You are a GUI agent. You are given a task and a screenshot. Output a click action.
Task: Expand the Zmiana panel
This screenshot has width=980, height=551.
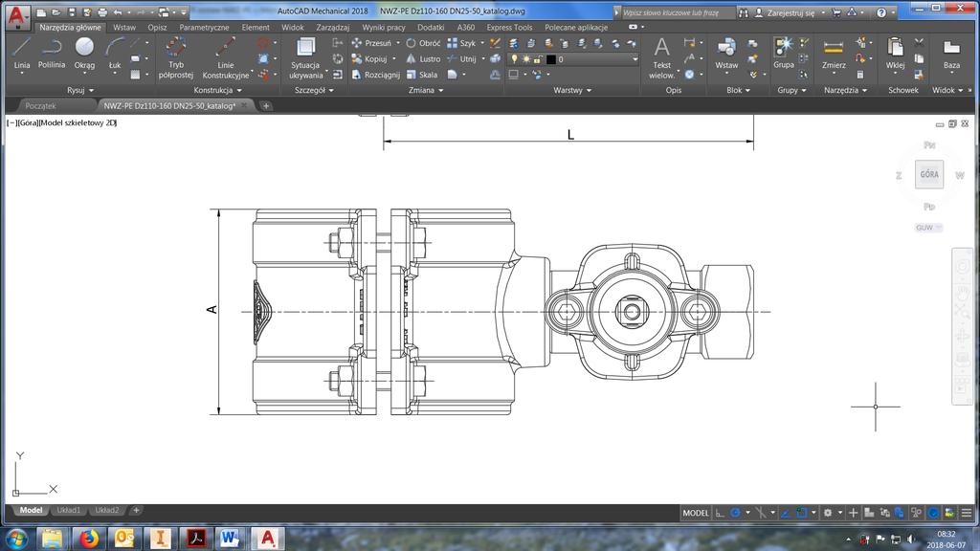426,90
